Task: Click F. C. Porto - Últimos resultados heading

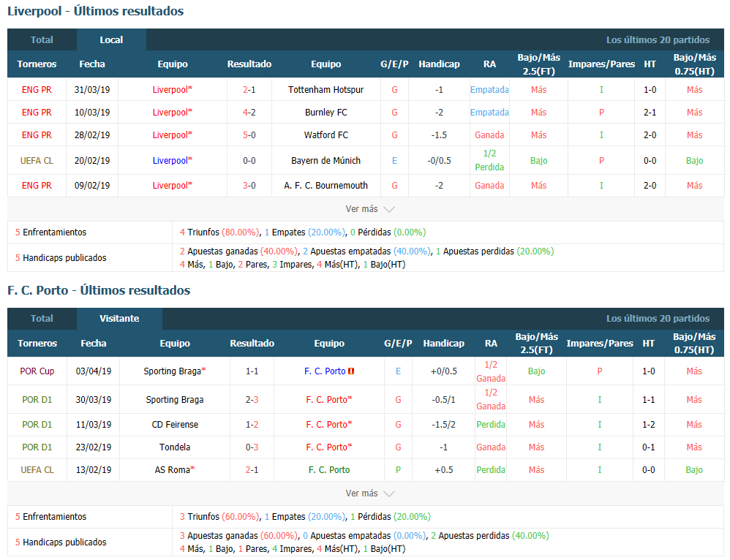Action: [x=99, y=290]
